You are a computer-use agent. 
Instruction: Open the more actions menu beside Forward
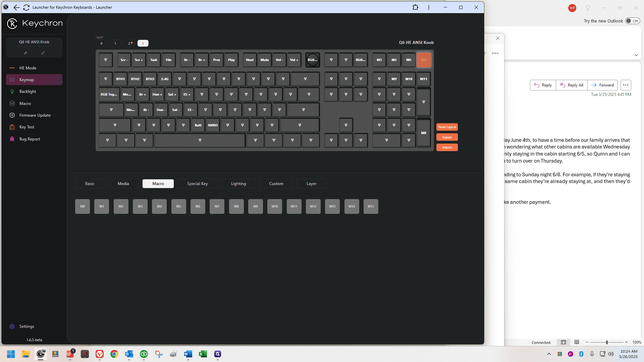coord(626,85)
